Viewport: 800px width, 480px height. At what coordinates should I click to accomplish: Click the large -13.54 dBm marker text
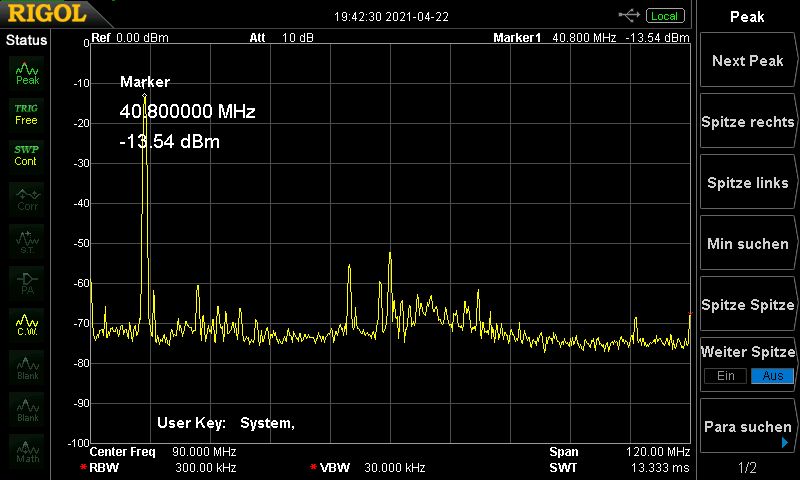point(169,141)
